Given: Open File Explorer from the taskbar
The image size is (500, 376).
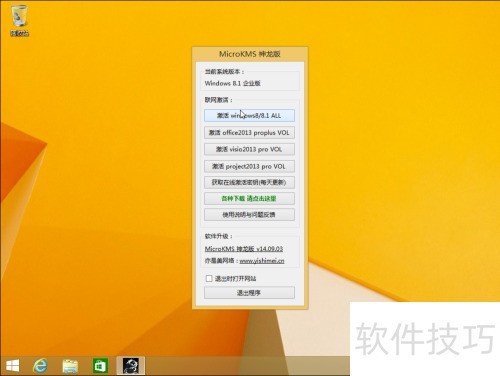Looking at the screenshot, I should (70, 366).
